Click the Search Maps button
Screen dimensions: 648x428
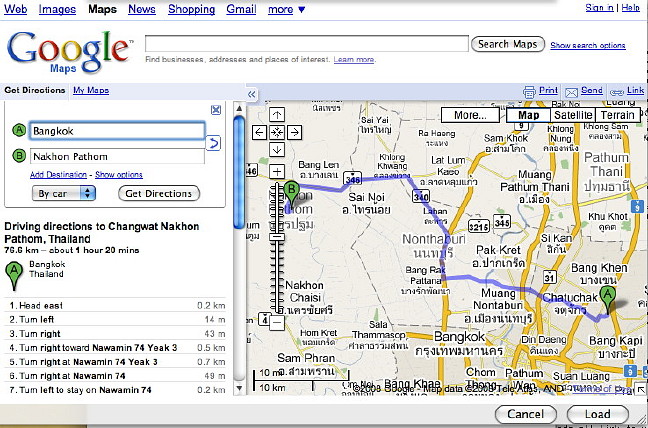point(508,44)
